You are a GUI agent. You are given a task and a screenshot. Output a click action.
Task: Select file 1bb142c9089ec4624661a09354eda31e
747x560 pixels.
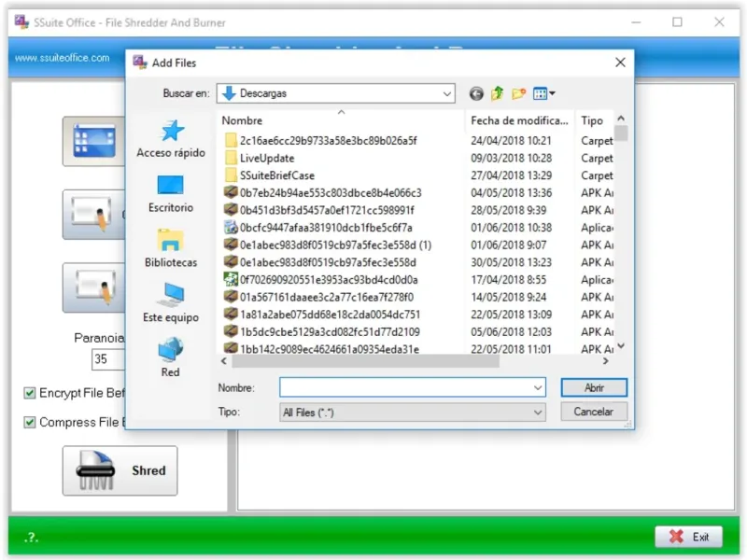pos(322,349)
